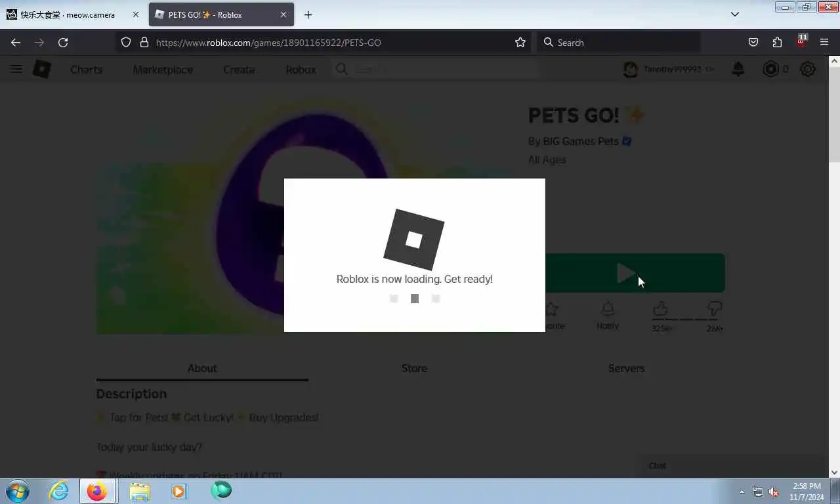Click the scrollbar down arrow

pyautogui.click(x=834, y=472)
